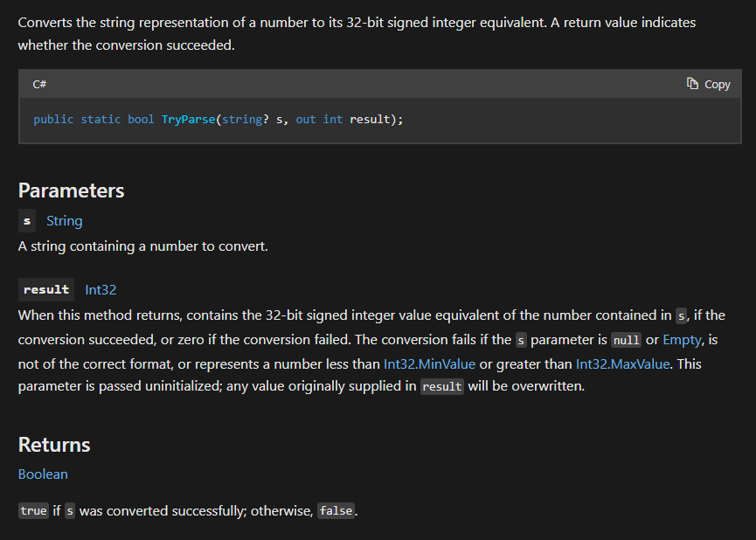Click the string? type in the signature

coord(245,120)
